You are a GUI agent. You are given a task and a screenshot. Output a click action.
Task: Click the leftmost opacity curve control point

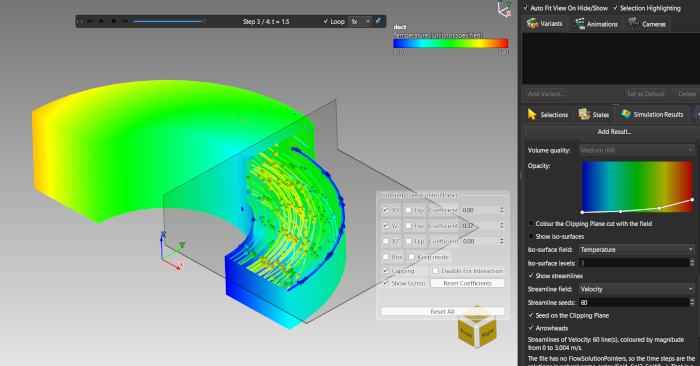(x=582, y=212)
